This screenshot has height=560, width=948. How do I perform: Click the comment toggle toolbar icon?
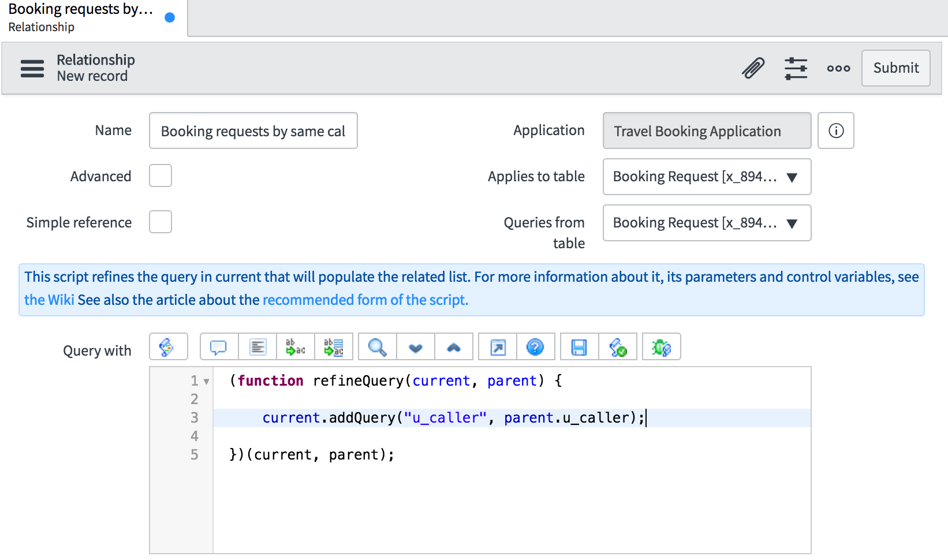219,346
